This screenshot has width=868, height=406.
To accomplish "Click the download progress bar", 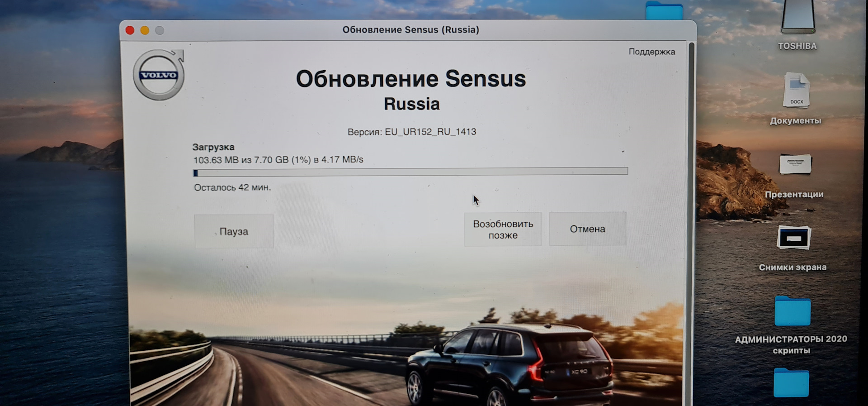I will pyautogui.click(x=410, y=172).
